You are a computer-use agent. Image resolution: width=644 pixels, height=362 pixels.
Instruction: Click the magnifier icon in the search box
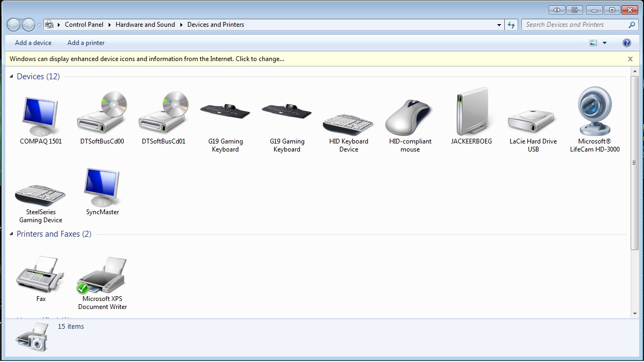(632, 25)
